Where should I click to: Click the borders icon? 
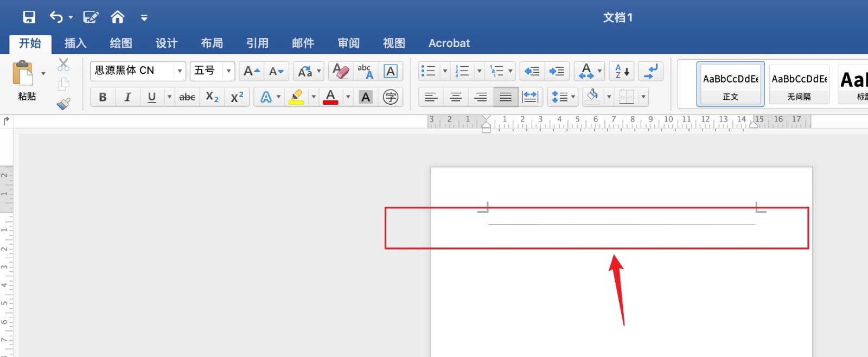627,97
